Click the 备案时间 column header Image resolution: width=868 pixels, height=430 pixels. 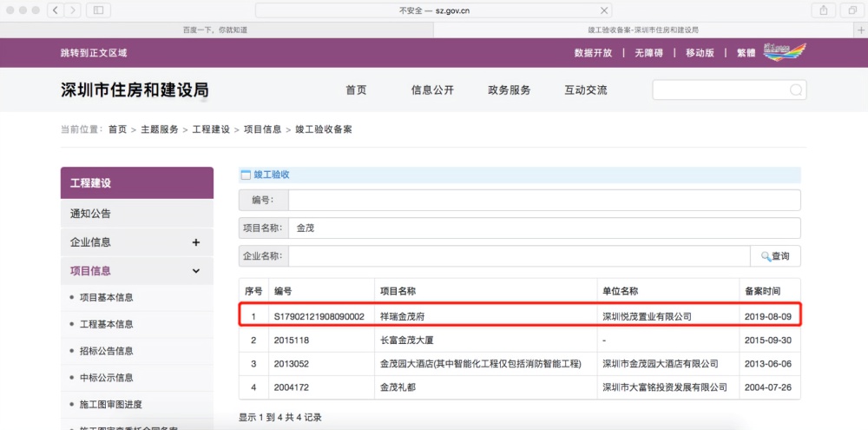(x=763, y=291)
